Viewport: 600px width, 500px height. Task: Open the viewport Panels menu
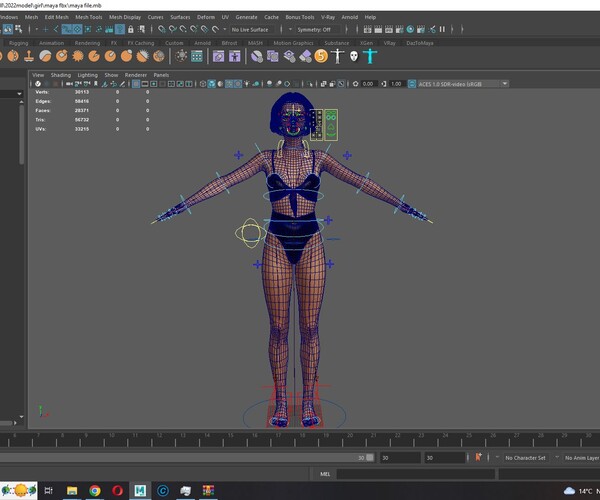[x=161, y=75]
